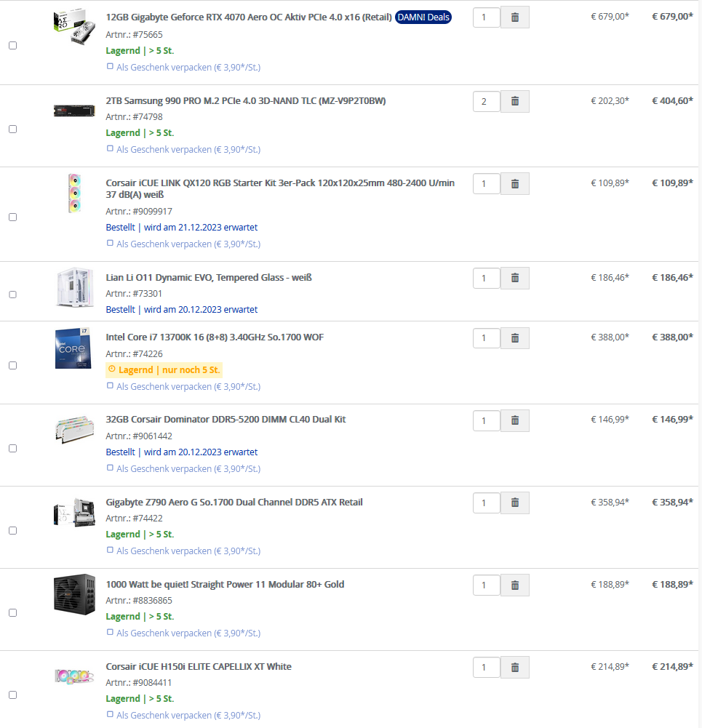Delete Intel Core i7 13700K from basket
Viewport: 702px width, 728px height.
point(515,338)
